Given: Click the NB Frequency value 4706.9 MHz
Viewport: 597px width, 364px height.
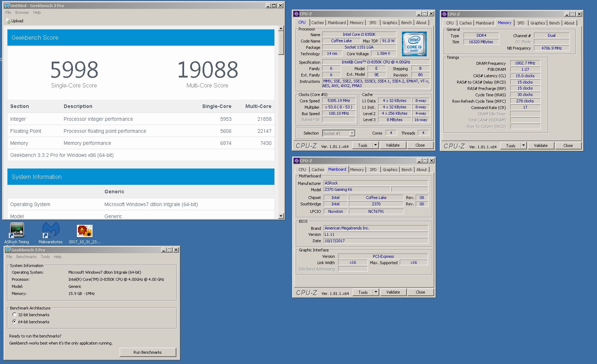Looking at the screenshot, I should click(x=552, y=48).
